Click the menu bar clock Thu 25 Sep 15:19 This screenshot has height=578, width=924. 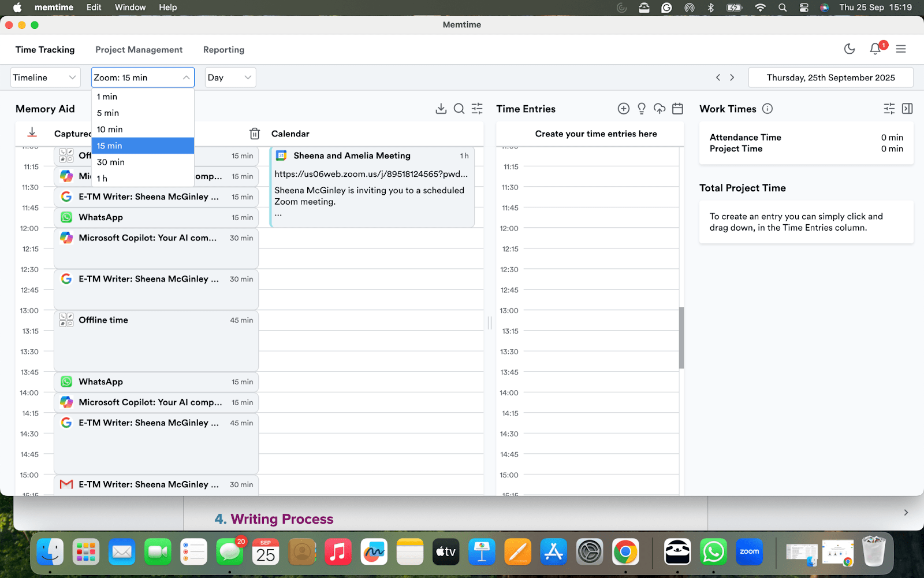875,8
